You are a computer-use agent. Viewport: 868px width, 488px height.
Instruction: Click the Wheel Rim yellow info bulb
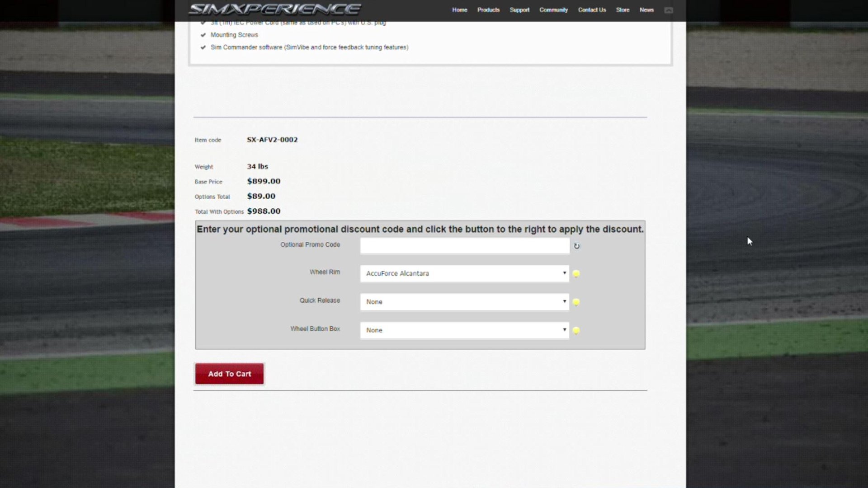[x=576, y=274]
